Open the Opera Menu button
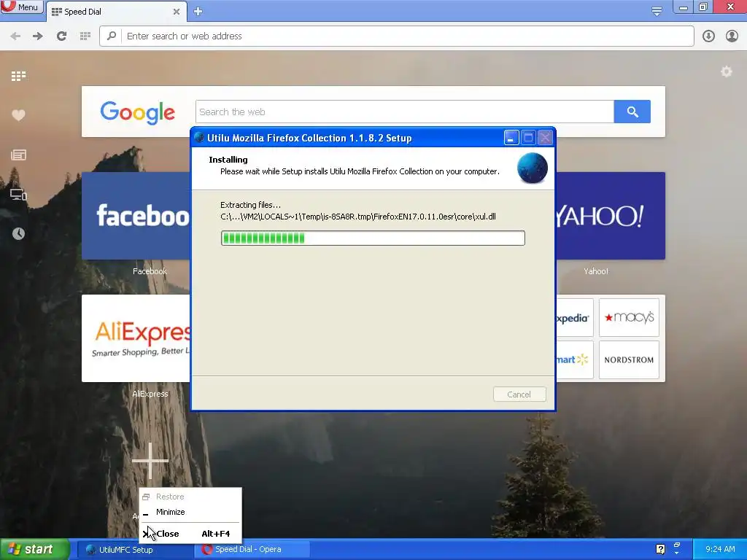This screenshot has width=747, height=560. click(21, 7)
